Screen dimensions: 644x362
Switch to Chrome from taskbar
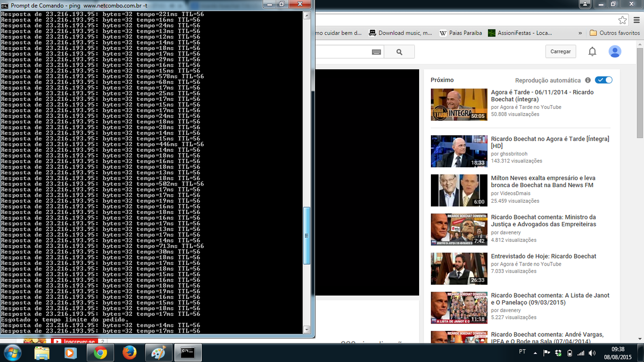pyautogui.click(x=100, y=353)
